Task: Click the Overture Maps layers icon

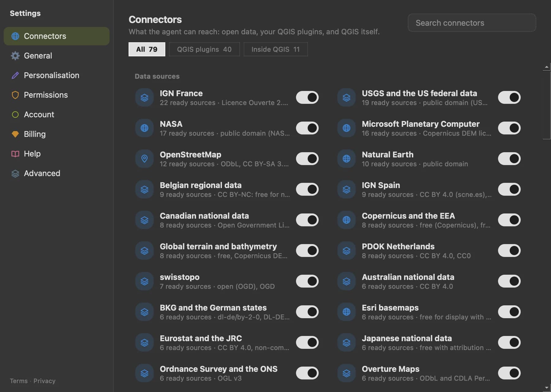Action: tap(347, 373)
